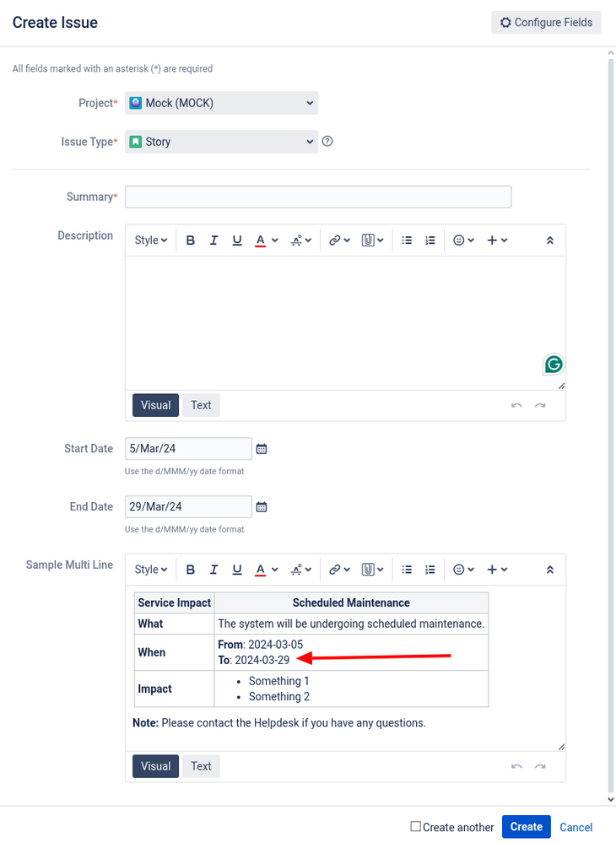This screenshot has width=616, height=843.
Task: Insert numbered list in Sample Multi Line editor
Action: 430,570
